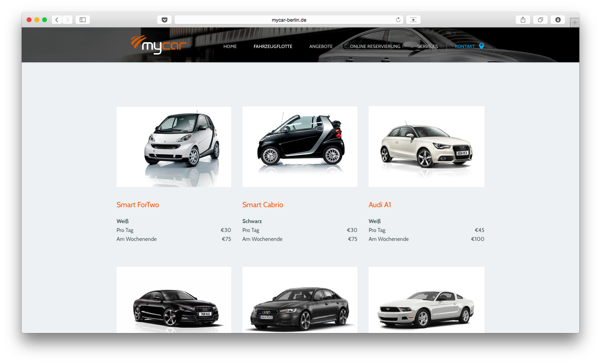This screenshot has width=601, height=364.
Task: Open the KONTAKT menu item
Action: point(465,46)
